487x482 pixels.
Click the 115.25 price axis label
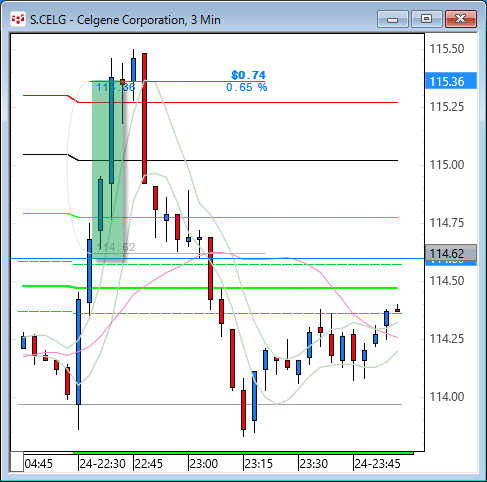pyautogui.click(x=447, y=107)
